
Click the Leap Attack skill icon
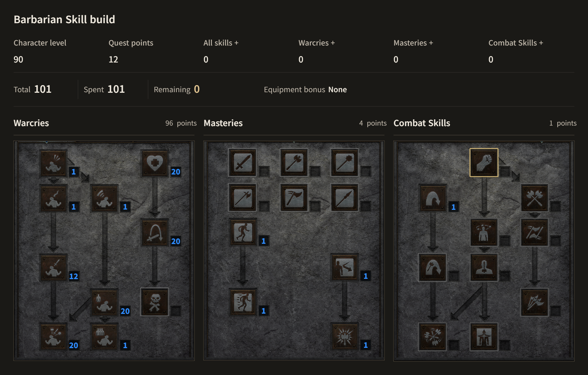(x=433, y=267)
